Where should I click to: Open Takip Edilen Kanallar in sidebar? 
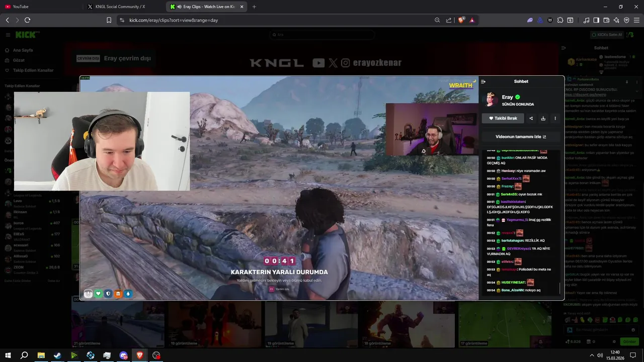[33, 70]
